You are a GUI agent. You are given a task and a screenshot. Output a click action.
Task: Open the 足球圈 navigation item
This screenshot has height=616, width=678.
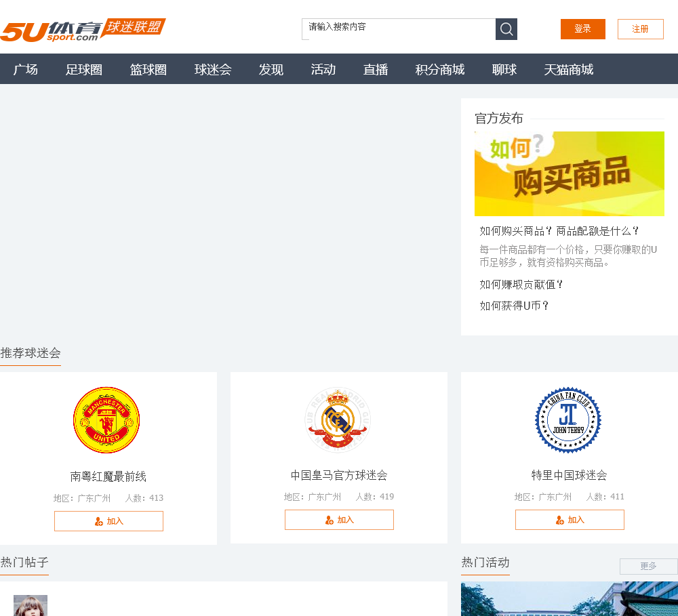(84, 69)
